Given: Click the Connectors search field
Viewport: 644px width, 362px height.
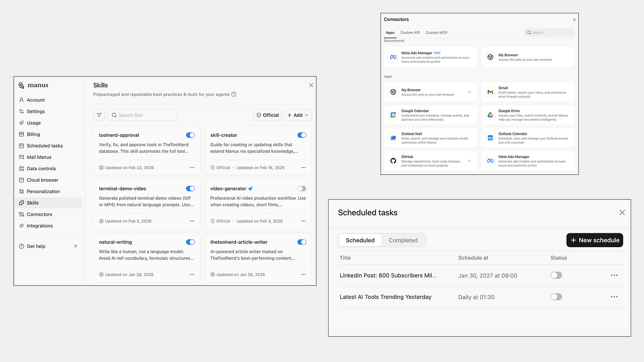Looking at the screenshot, I should 549,33.
